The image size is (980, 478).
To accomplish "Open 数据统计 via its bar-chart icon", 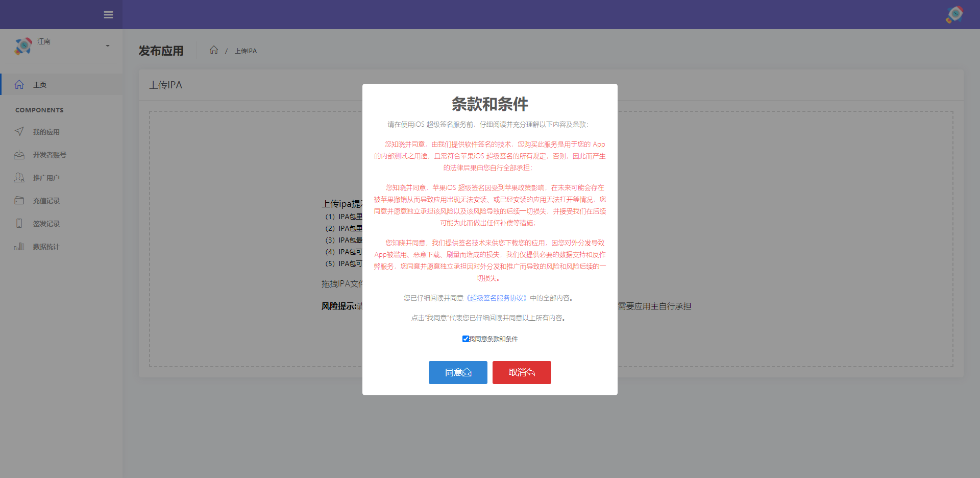I will [19, 246].
